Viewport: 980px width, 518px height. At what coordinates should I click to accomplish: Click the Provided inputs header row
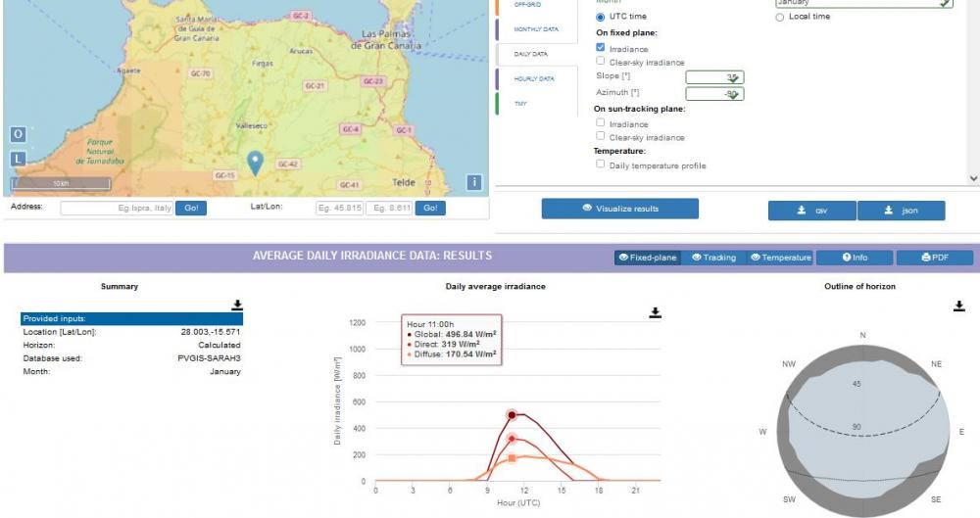click(x=131, y=318)
